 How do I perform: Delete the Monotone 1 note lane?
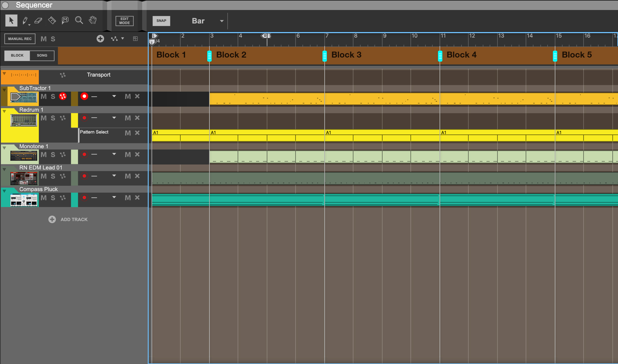[x=137, y=154]
